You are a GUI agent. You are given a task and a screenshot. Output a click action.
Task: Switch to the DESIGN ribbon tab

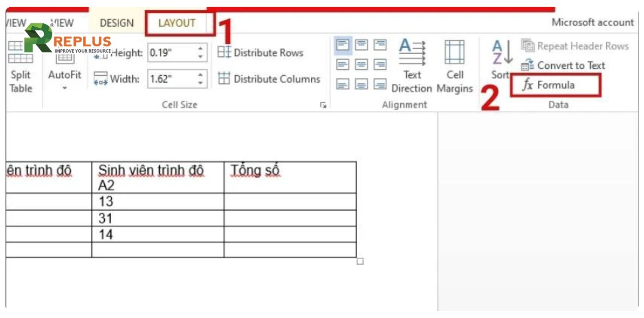pos(117,23)
